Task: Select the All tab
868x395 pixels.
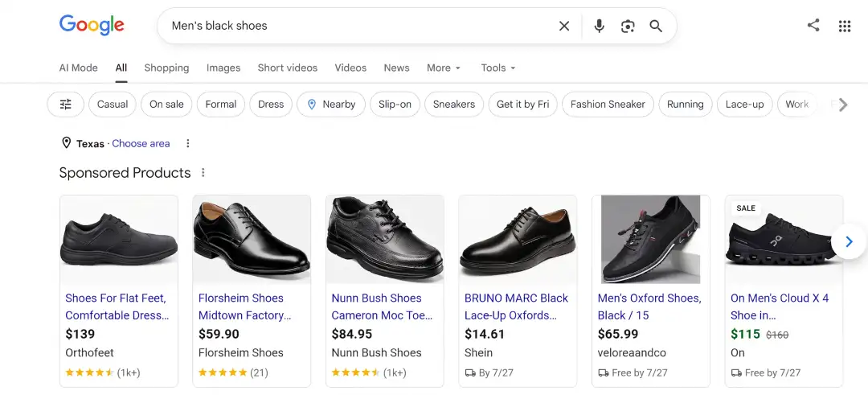Action: [x=121, y=68]
